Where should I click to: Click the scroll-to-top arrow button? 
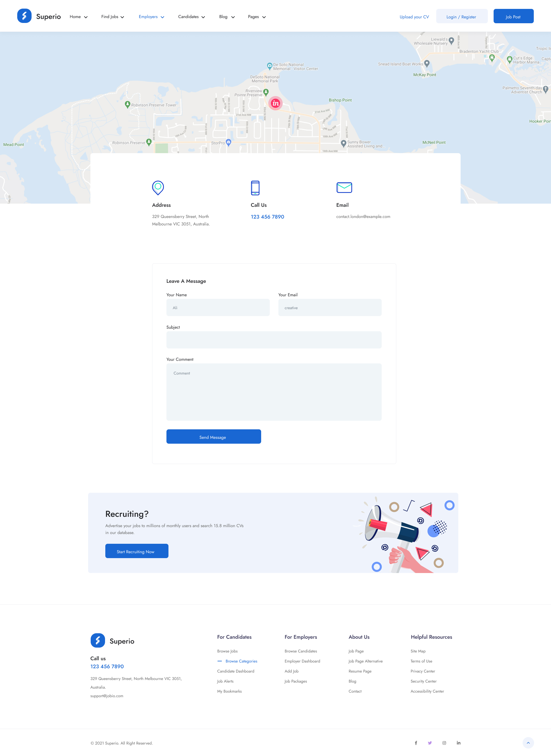[528, 743]
